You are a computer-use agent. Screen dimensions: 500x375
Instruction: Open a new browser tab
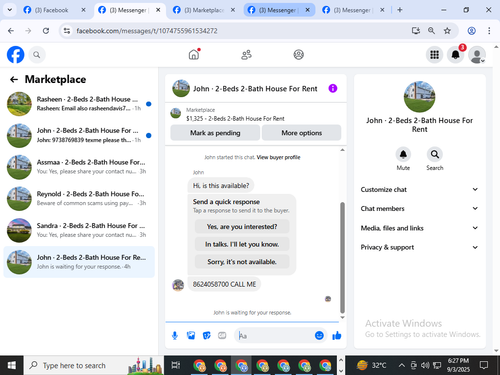click(x=400, y=10)
